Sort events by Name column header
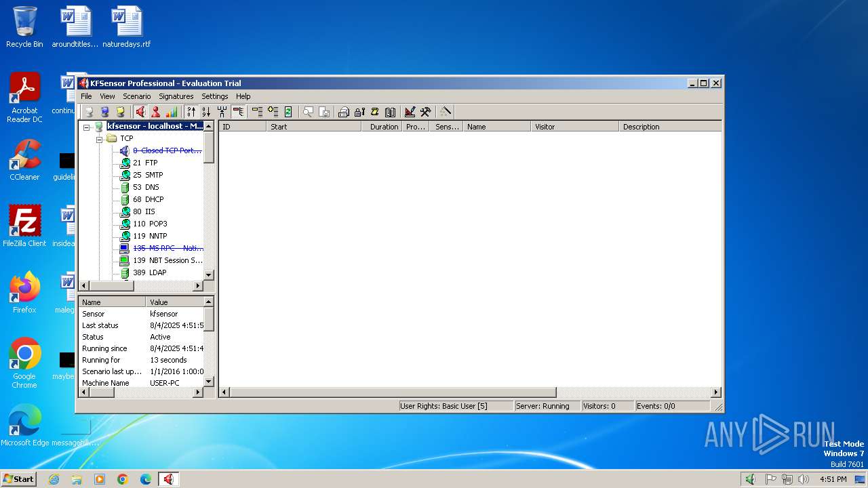The image size is (868, 488). (x=497, y=127)
